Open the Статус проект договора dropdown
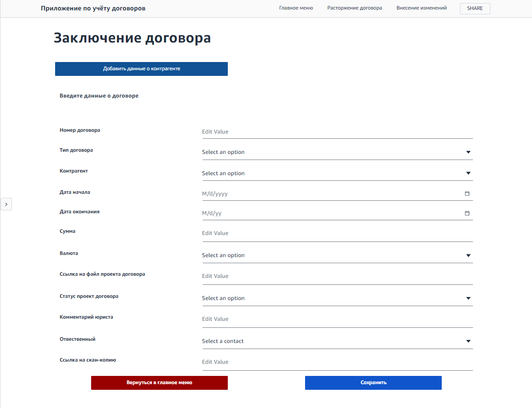This screenshot has width=532, height=408. pos(338,298)
